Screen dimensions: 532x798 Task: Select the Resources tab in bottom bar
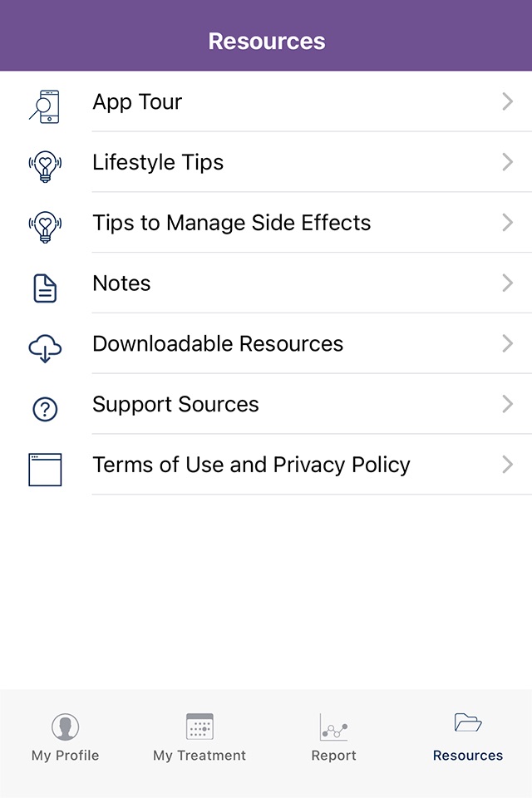468,736
